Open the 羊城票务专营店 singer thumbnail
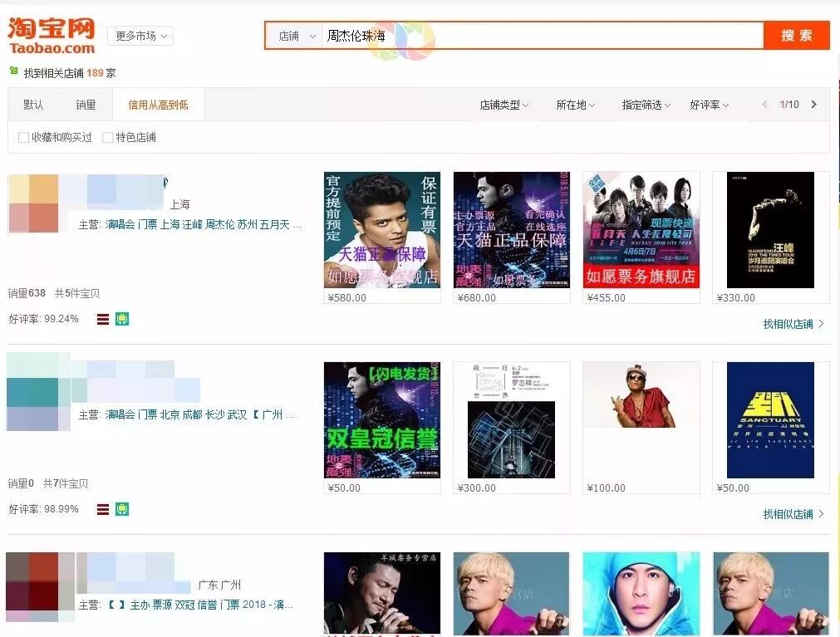This screenshot has width=840, height=637. coord(382,594)
